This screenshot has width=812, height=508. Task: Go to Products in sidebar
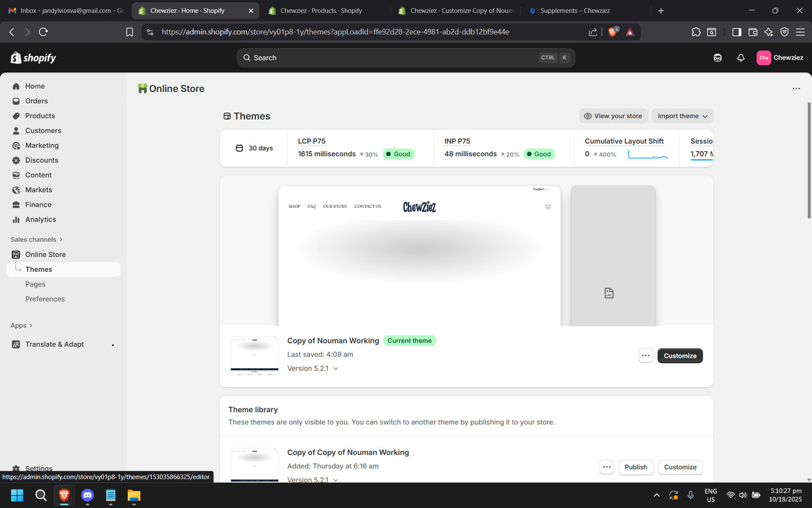[x=40, y=116]
